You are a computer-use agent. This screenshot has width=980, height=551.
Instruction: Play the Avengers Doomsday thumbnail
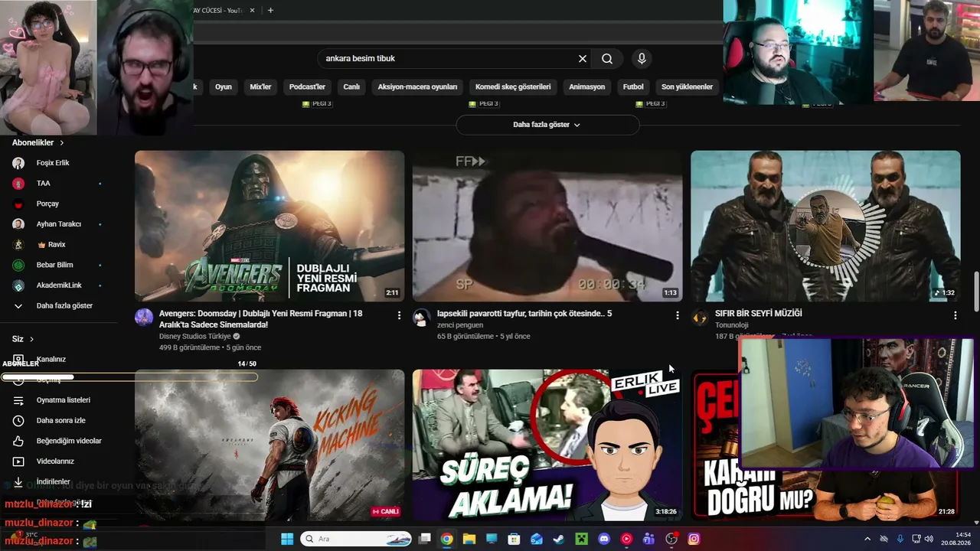[269, 226]
